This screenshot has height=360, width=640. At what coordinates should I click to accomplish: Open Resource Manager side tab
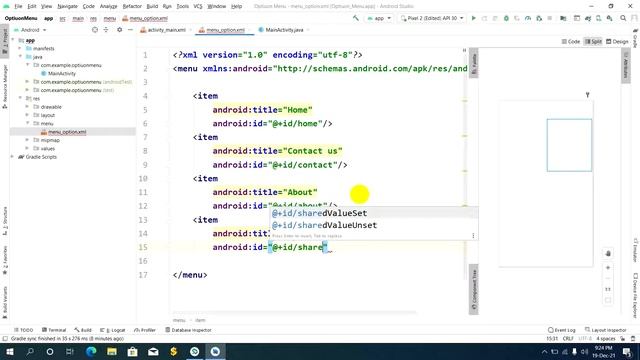tap(4, 87)
